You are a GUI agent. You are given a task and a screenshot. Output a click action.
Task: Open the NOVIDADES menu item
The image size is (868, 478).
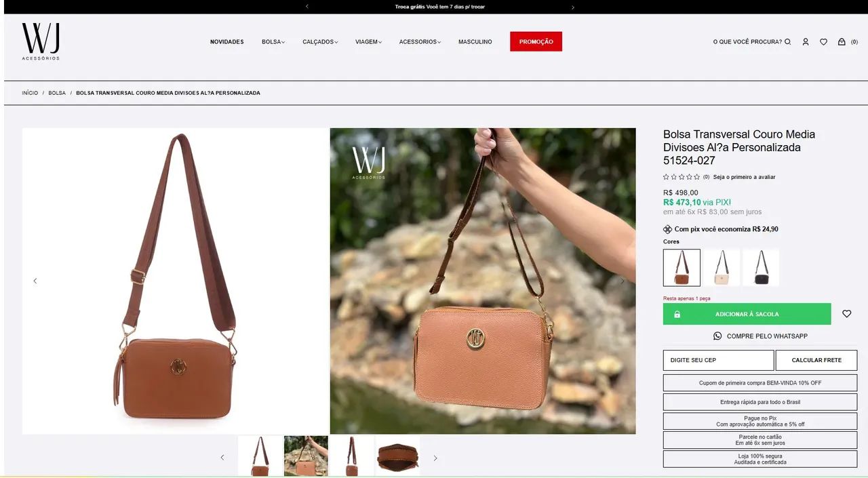pos(227,42)
